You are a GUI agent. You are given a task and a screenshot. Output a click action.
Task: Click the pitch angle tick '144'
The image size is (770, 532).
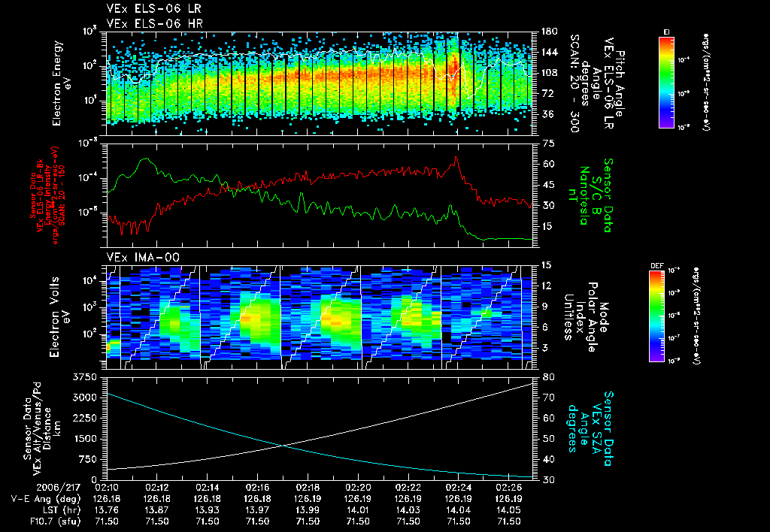coord(549,52)
